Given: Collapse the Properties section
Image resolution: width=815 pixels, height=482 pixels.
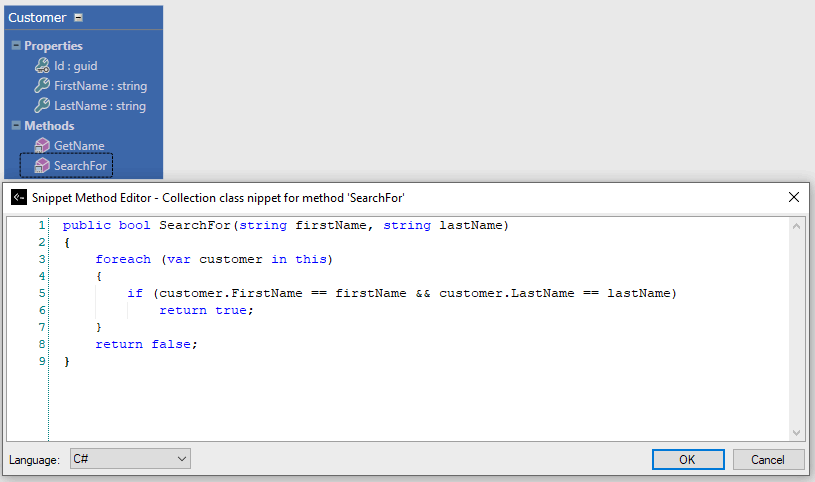Looking at the screenshot, I should (16, 46).
